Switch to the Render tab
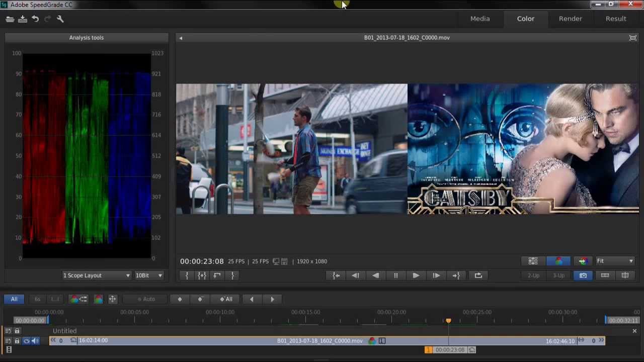 571,19
